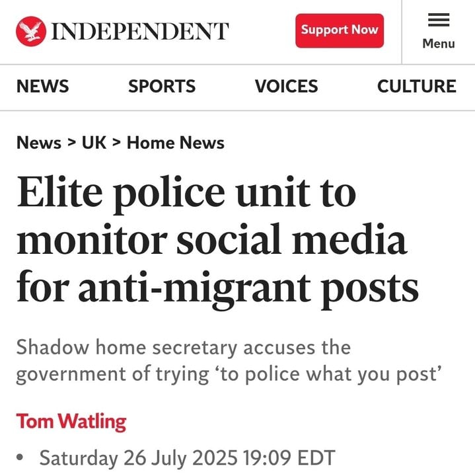Screen dimensions: 475x476
Task: Click the Menu label under hamburger icon
Action: [438, 44]
